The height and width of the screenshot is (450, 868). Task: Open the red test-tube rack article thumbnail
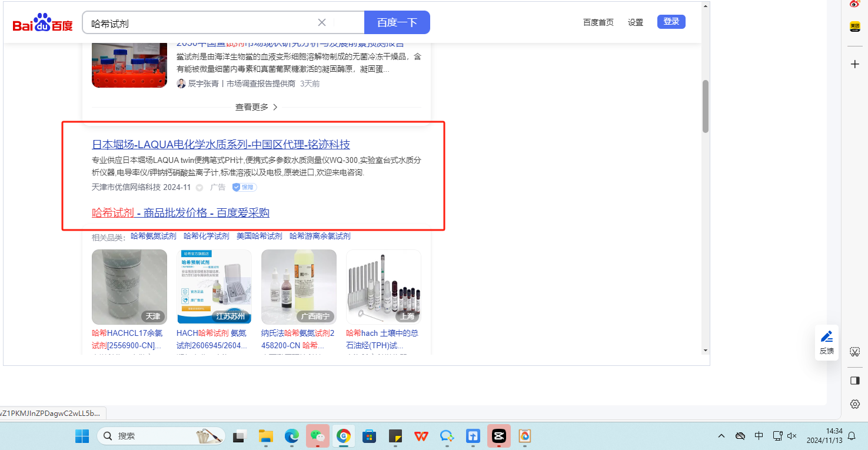(129, 65)
